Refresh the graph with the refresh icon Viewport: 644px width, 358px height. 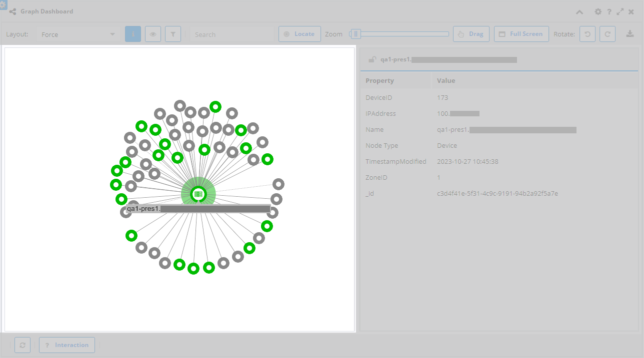click(x=22, y=345)
